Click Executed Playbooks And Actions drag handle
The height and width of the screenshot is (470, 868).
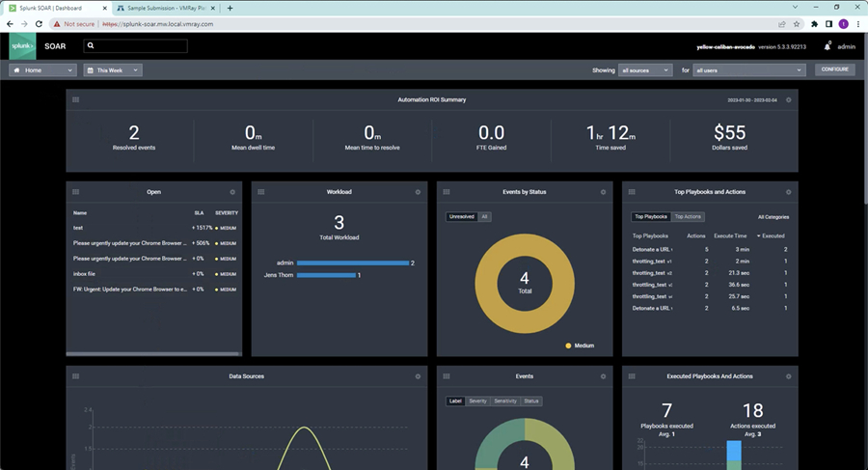point(632,376)
